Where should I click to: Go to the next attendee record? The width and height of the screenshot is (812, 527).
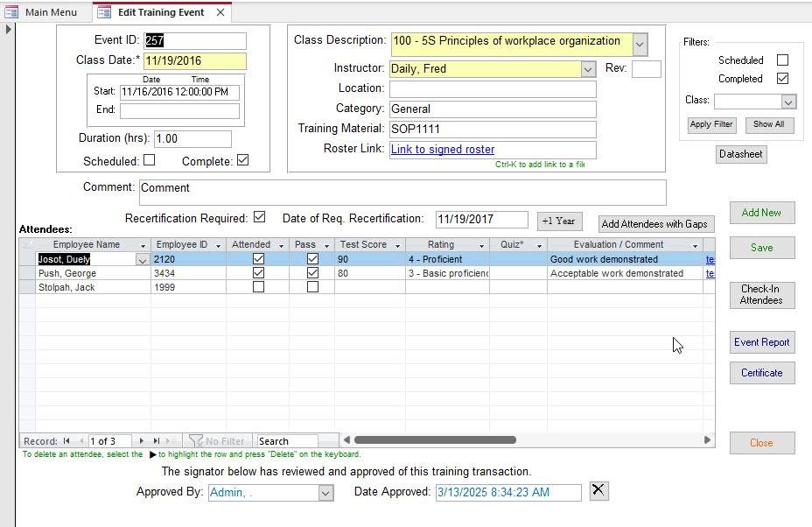click(x=143, y=441)
